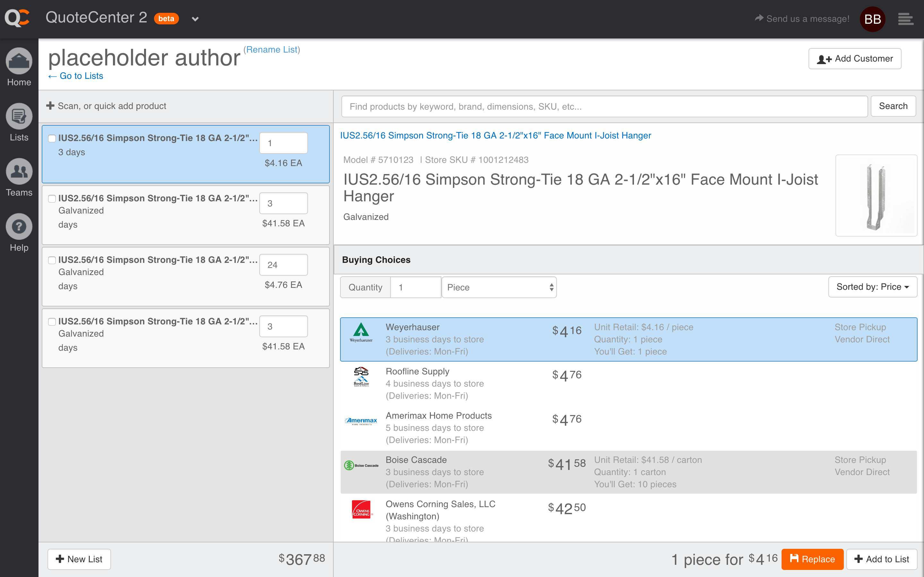Expand the QuoteCenter 2 version chevron
This screenshot has width=924, height=577.
(x=195, y=19)
